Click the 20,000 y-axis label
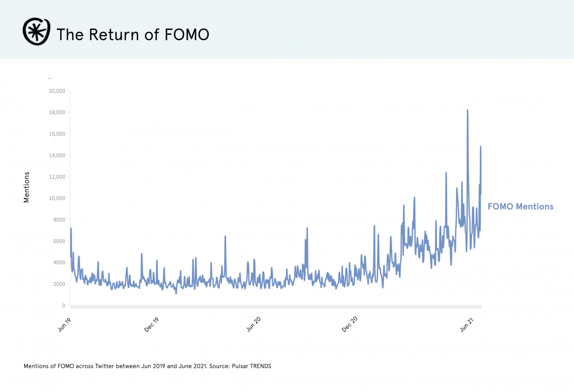 (57, 91)
